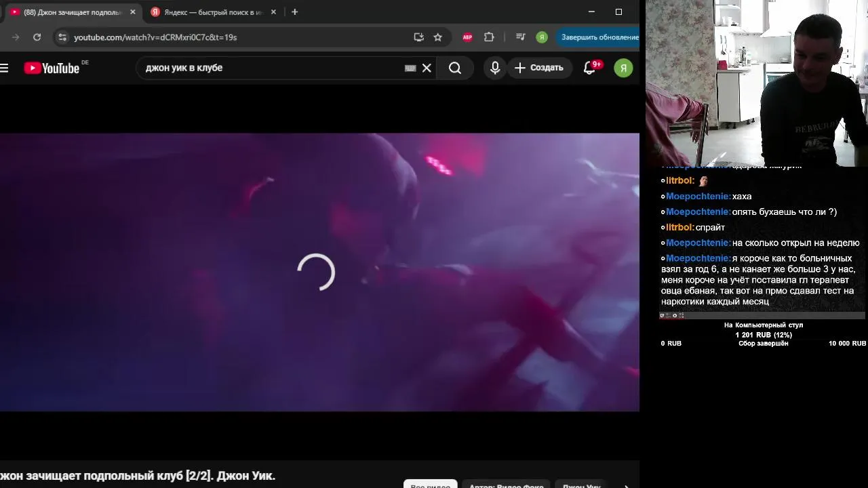Minimize the browser window
The height and width of the screenshot is (488, 868).
point(591,12)
